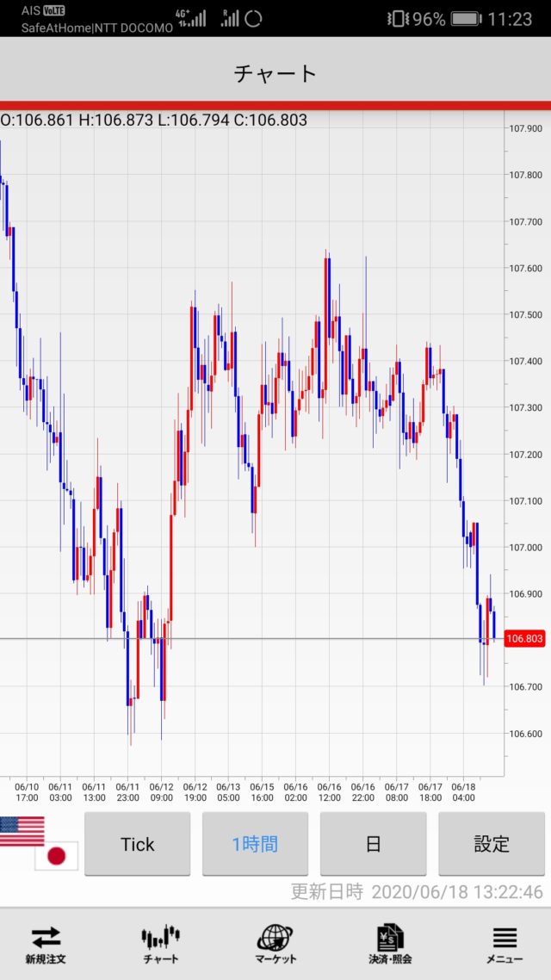Tap the チャート page title
The width and height of the screenshot is (551, 980).
pyautogui.click(x=275, y=73)
